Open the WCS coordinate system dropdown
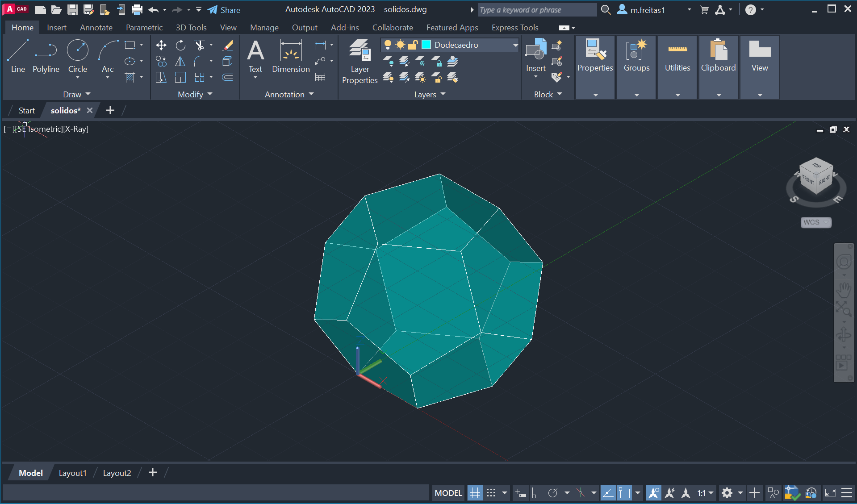This screenshot has width=857, height=504. 816,222
